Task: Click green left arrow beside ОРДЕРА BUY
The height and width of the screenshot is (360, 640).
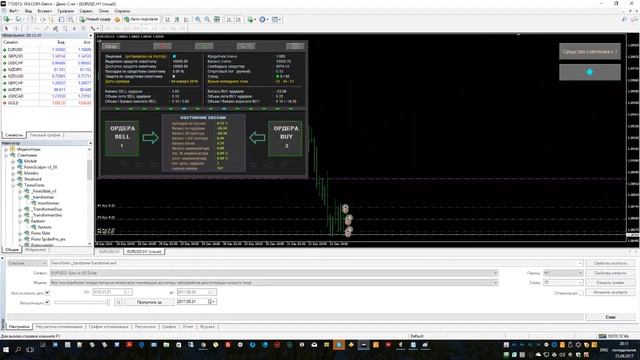Action: click(x=257, y=138)
